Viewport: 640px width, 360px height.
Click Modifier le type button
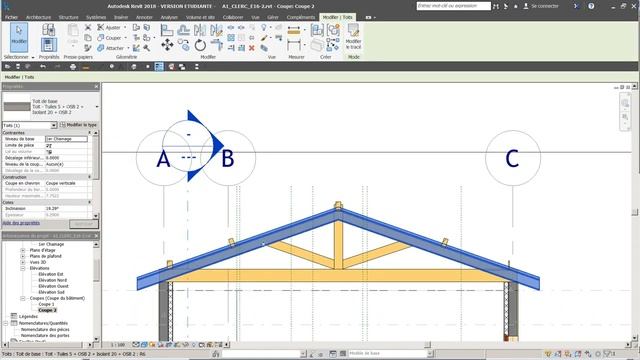[78, 125]
